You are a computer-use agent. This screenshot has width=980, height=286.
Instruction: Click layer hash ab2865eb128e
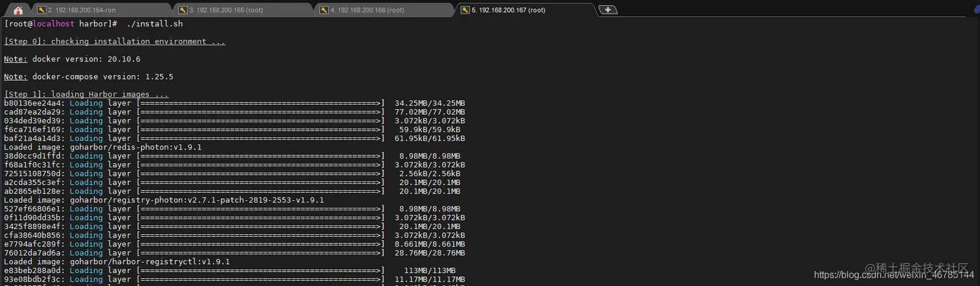(x=32, y=192)
